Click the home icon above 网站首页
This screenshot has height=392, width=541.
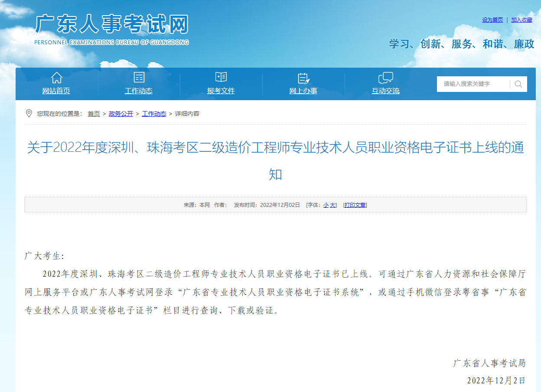click(x=56, y=78)
